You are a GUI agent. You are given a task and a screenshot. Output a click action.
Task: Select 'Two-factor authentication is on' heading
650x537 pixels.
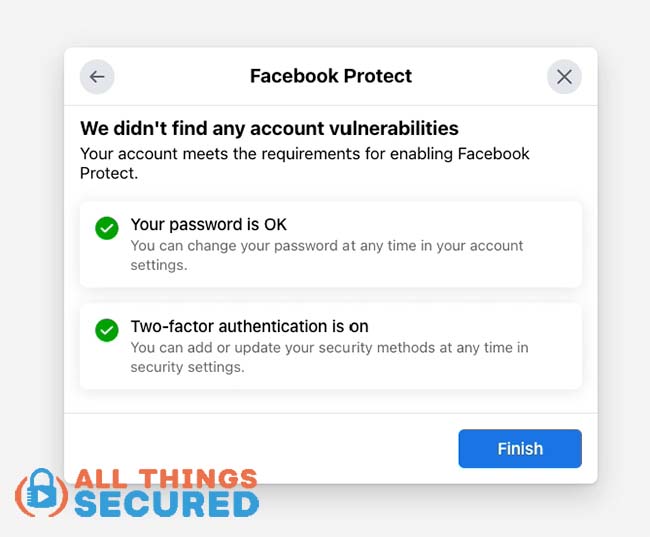click(x=250, y=326)
